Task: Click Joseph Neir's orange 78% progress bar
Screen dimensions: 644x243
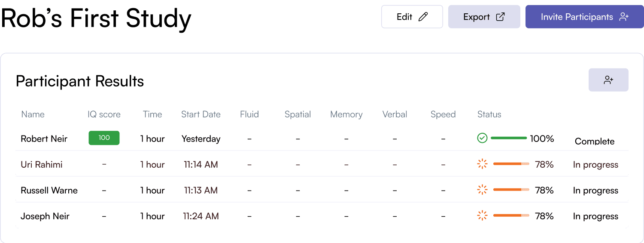Action: 511,215
